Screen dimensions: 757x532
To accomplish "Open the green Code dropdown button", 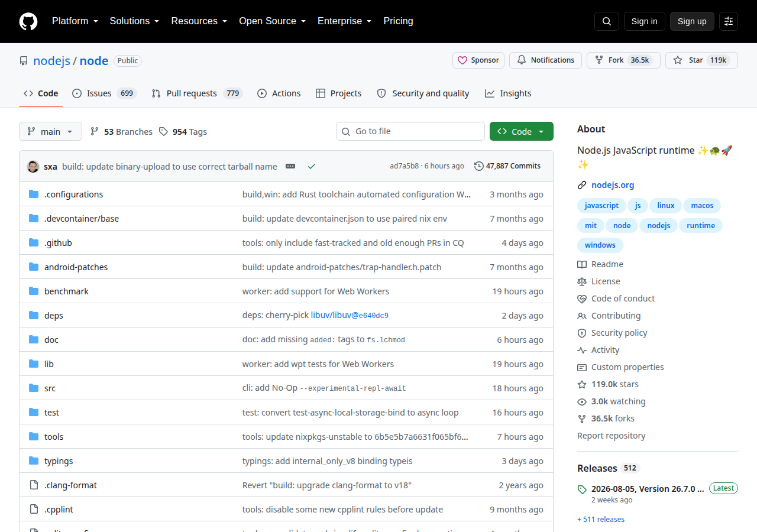I will [522, 131].
